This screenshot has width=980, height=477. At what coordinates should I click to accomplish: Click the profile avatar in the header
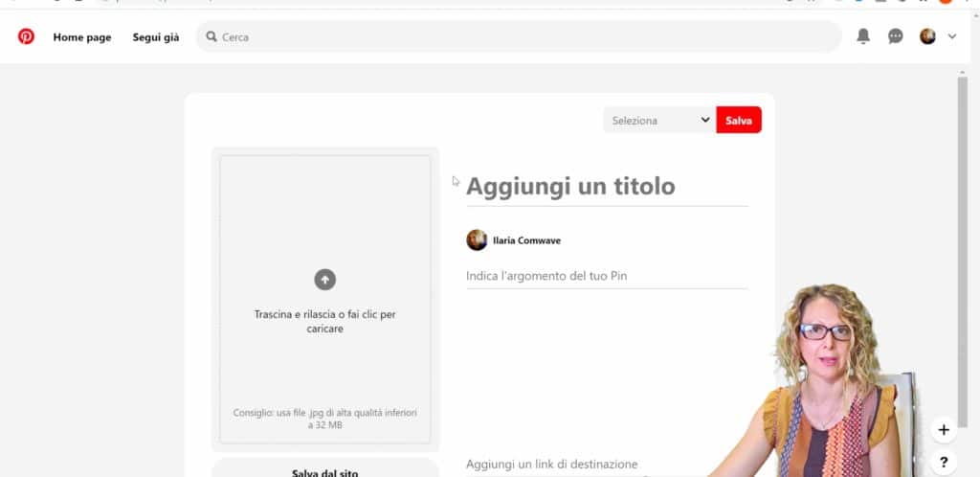(x=927, y=36)
